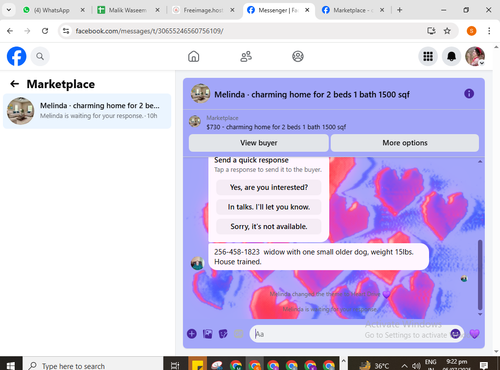
Task: Attach a photo with the image icon
Action: 207,334
